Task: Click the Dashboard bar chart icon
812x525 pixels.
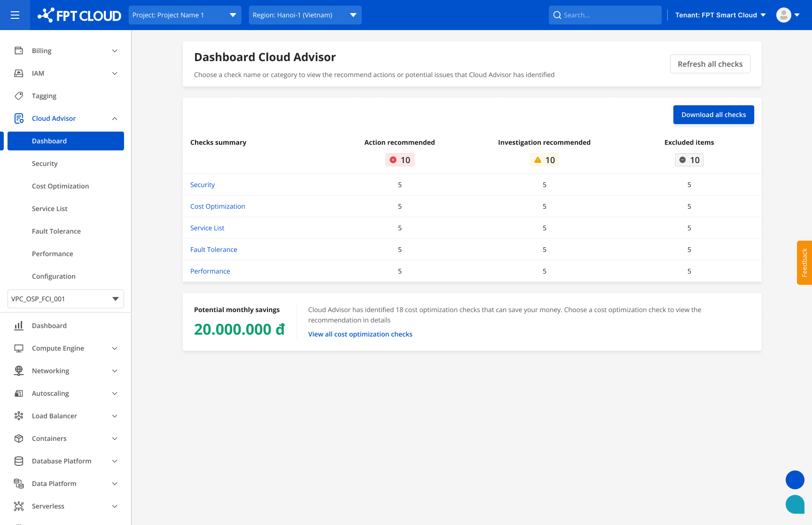Action: (19, 326)
